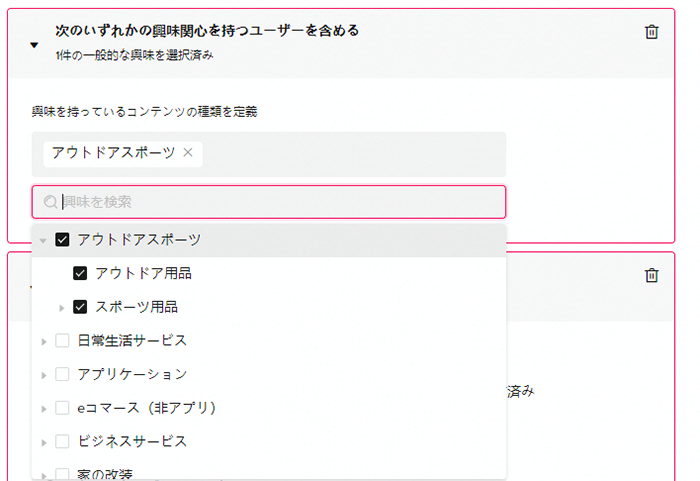Expand the eコマース（非アプリ） category arrow
Screen dimensions: 700x481
click(44, 409)
